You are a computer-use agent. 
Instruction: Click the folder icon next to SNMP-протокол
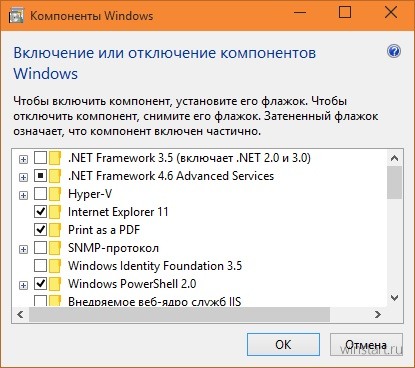(x=55, y=248)
